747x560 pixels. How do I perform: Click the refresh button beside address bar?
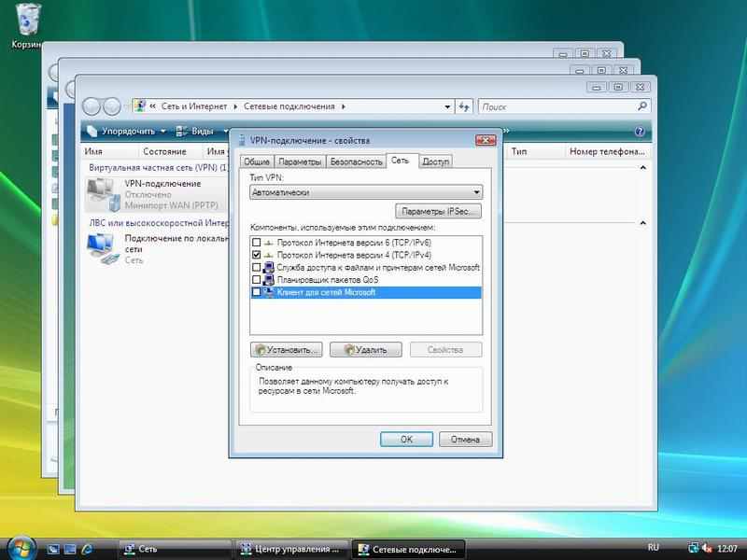pyautogui.click(x=463, y=106)
